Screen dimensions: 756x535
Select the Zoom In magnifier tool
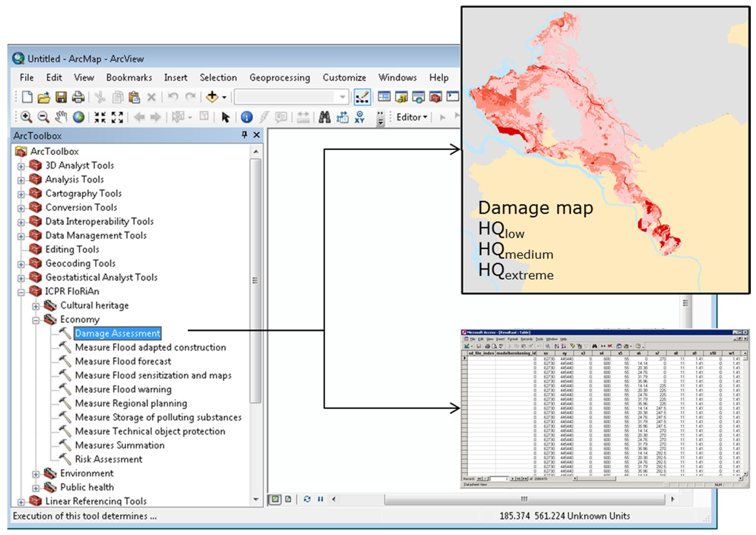(26, 117)
